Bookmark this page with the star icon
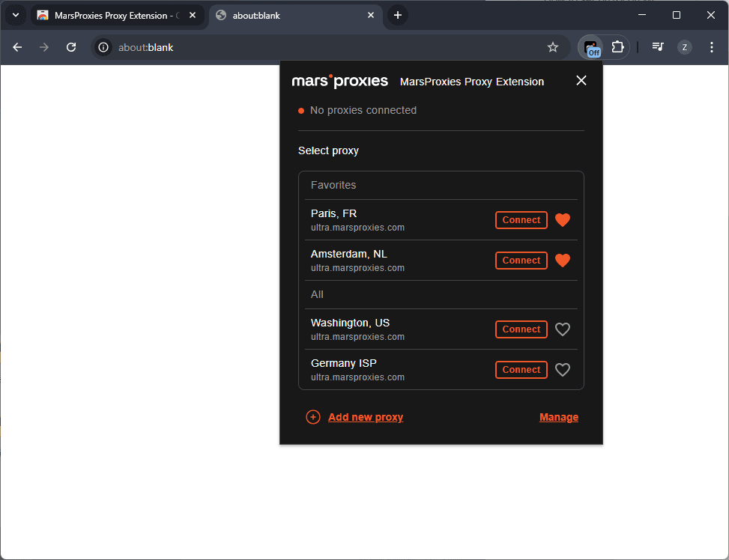 click(x=553, y=47)
